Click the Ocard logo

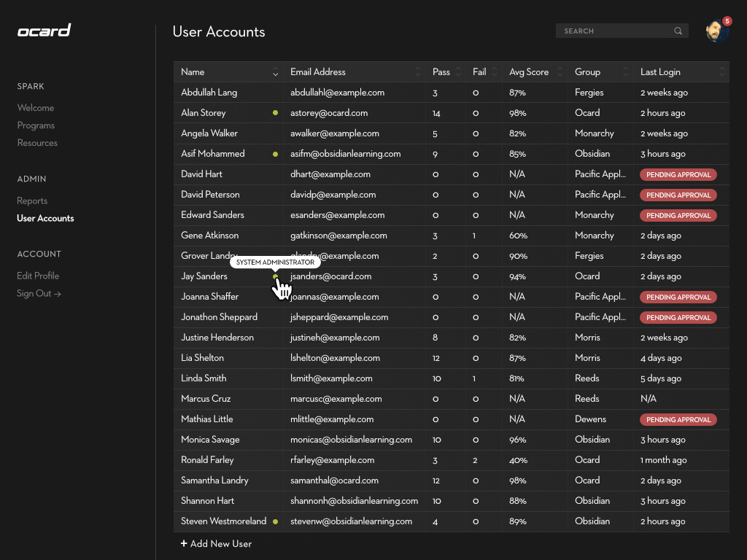(44, 31)
